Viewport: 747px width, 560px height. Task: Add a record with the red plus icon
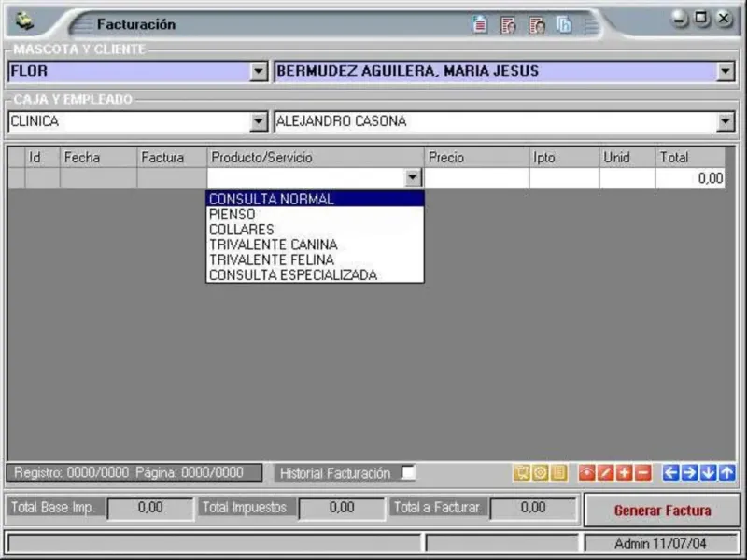click(624, 473)
